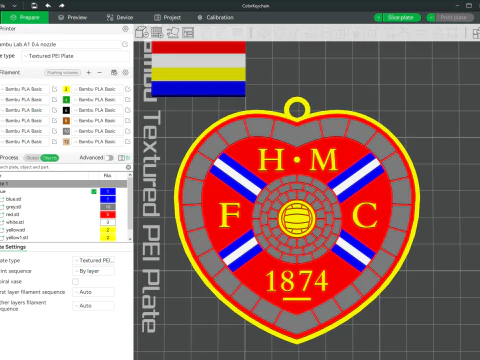Screen dimensions: 480x360
Task: Edit the Bambu Lab A1 printer preset
Action: (x=125, y=44)
